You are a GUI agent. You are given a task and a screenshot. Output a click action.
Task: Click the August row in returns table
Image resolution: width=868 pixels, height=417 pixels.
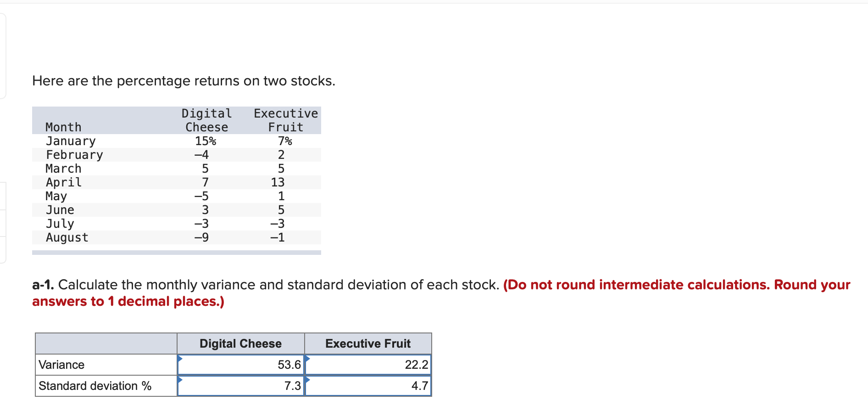click(177, 237)
